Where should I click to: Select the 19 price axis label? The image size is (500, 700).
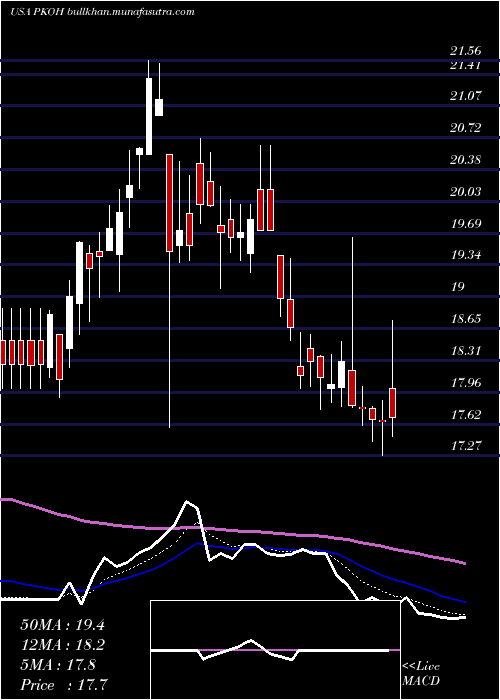point(458,287)
